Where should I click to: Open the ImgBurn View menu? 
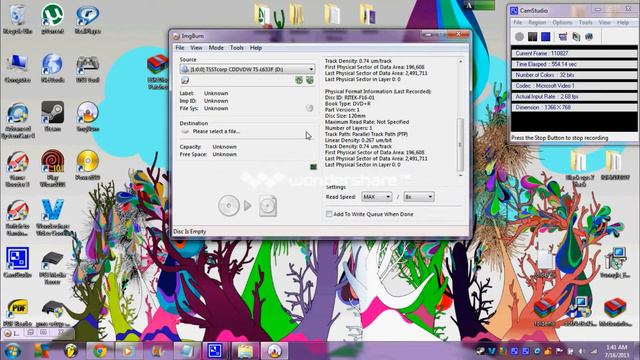tap(196, 48)
